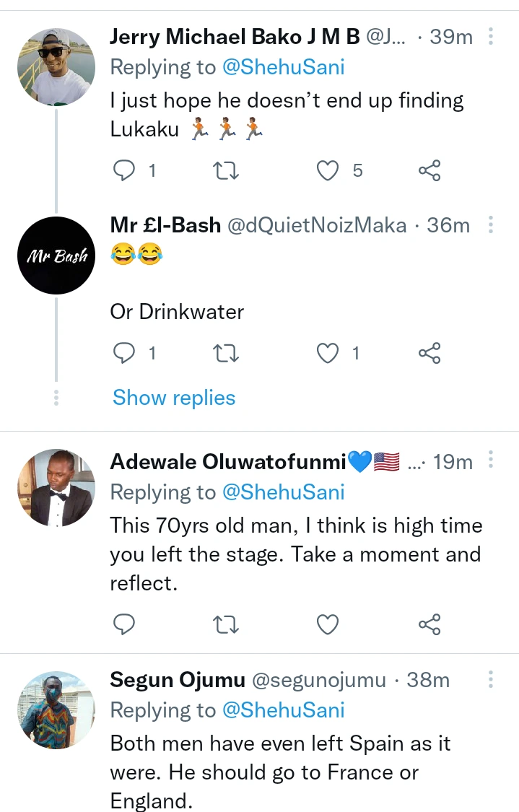
Task: Expand thread with Show replies
Action: coord(174,398)
